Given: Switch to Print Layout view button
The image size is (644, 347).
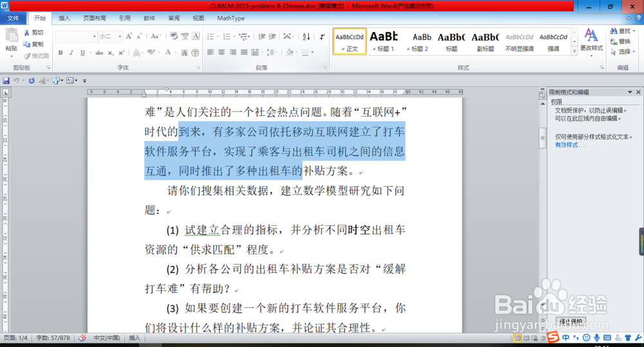Looking at the screenshot, I should [518, 338].
